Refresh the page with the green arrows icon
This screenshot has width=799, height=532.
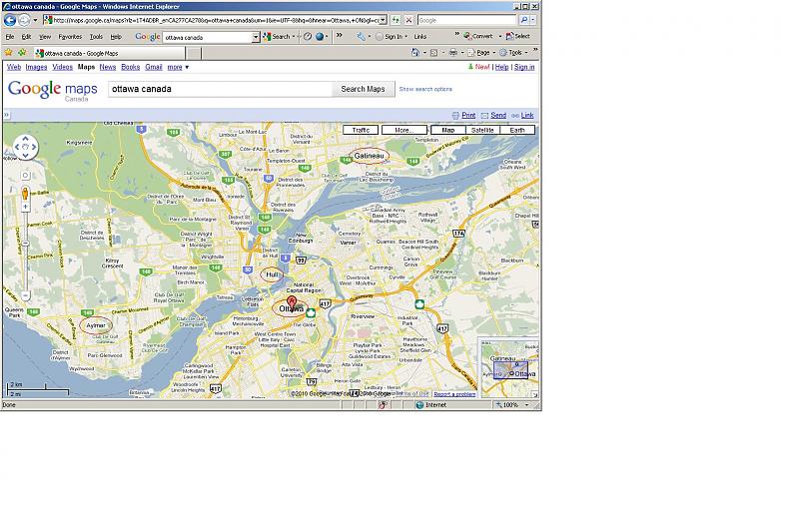click(x=396, y=20)
